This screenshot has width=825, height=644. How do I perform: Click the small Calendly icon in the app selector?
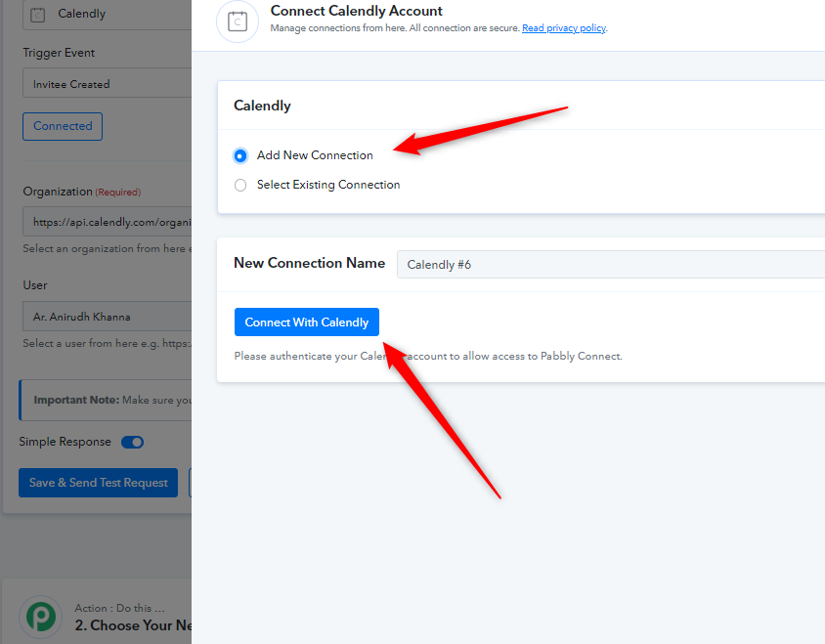pos(37,15)
